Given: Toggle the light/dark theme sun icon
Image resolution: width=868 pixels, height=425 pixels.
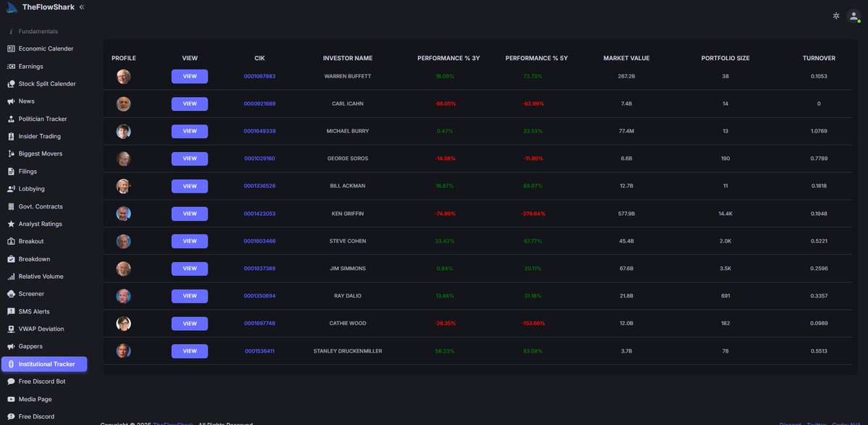Looking at the screenshot, I should 836,16.
